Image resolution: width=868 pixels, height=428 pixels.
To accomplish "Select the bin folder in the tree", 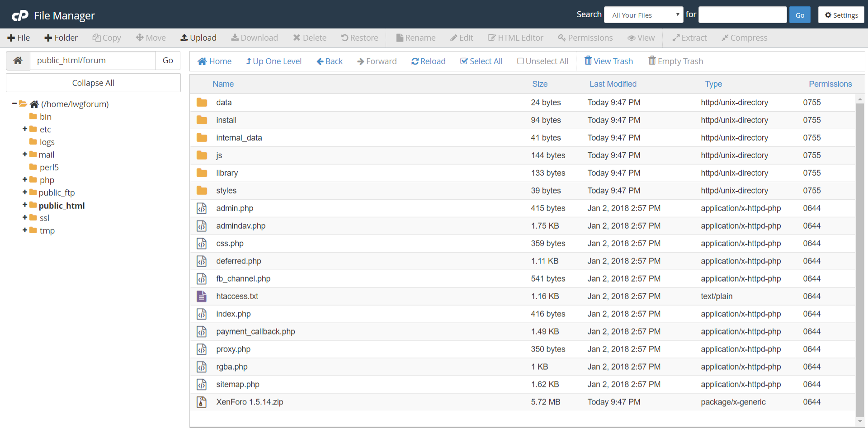I will 41,117.
